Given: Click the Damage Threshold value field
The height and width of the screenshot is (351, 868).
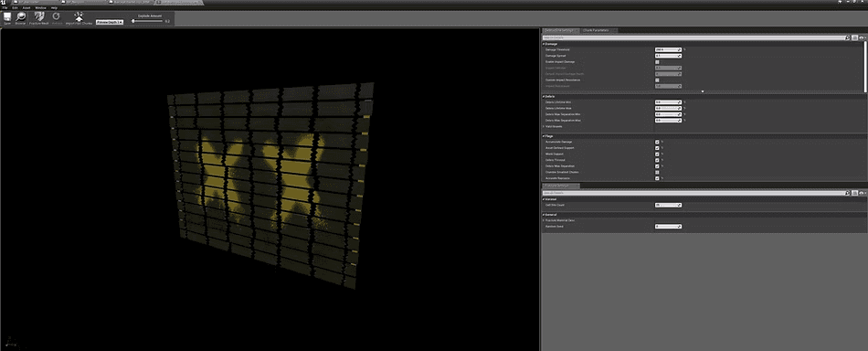Looking at the screenshot, I should point(668,50).
